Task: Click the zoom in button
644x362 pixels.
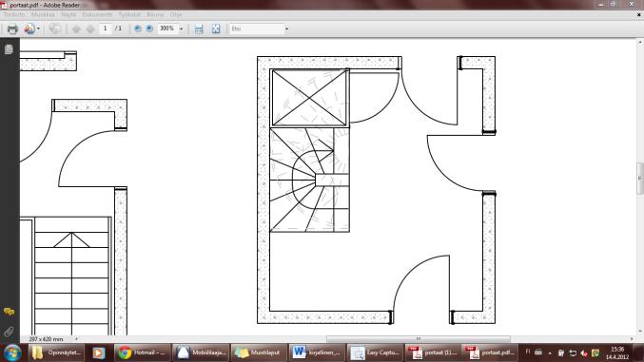Action: click(149, 29)
